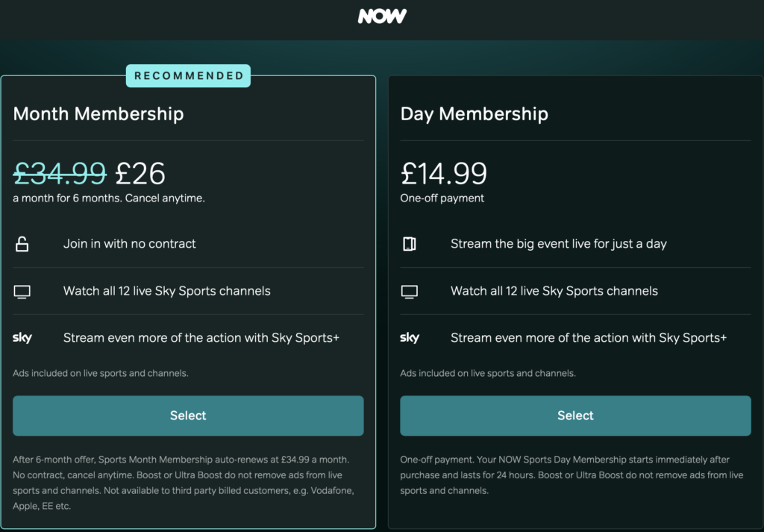
Task: Select the Month Membership plan
Action: click(188, 416)
